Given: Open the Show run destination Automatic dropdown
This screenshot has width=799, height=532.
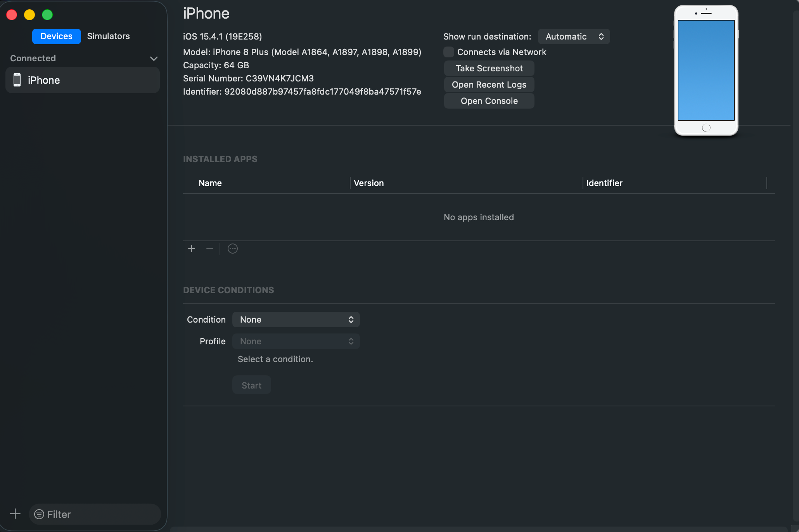Looking at the screenshot, I should click(x=574, y=36).
